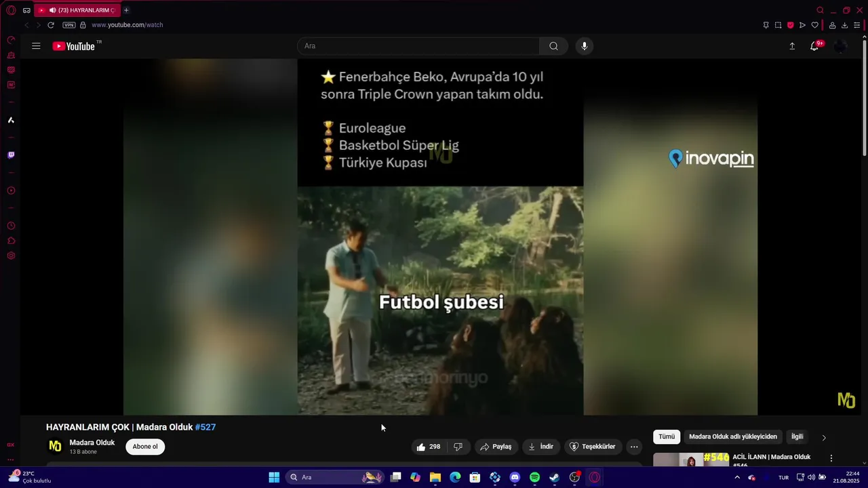The height and width of the screenshot is (488, 868).
Task: Open Steam from taskbar
Action: click(x=554, y=477)
